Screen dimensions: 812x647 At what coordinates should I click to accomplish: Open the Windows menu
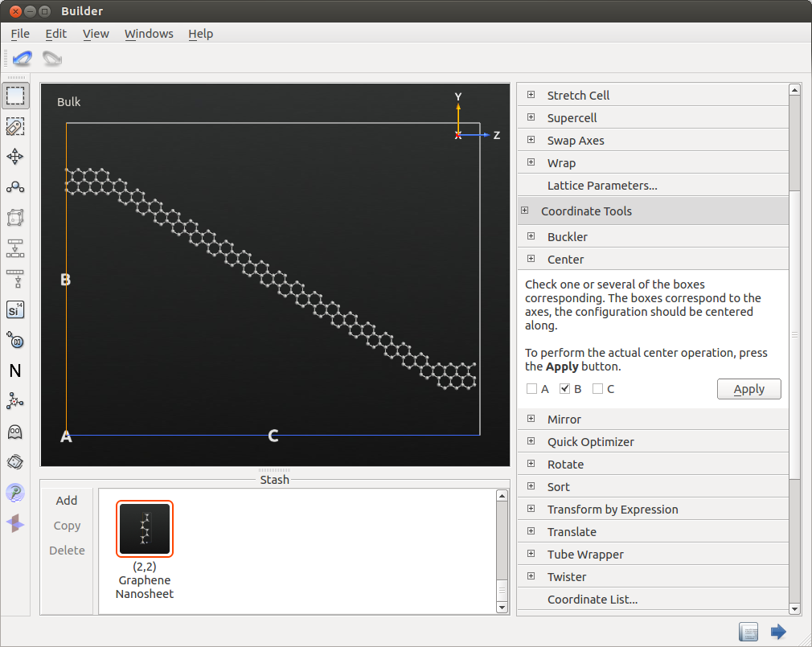click(x=149, y=34)
